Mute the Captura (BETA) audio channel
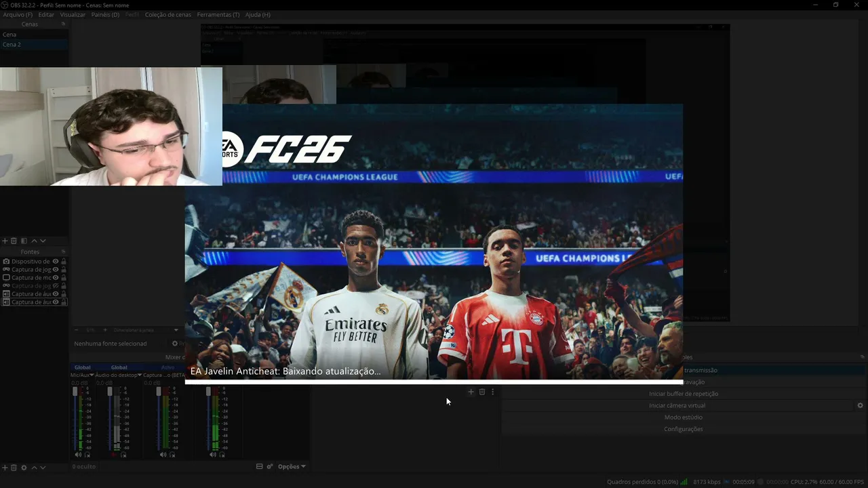Screen dimensions: 868x488 (163, 455)
